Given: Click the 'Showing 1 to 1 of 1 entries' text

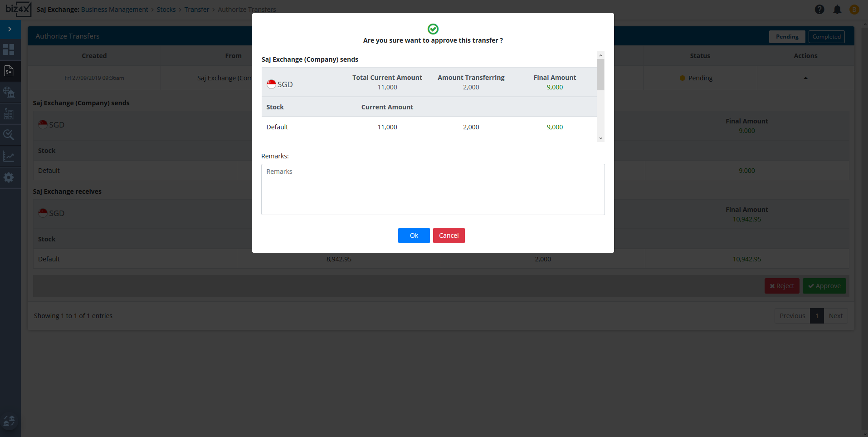Looking at the screenshot, I should 73,316.
